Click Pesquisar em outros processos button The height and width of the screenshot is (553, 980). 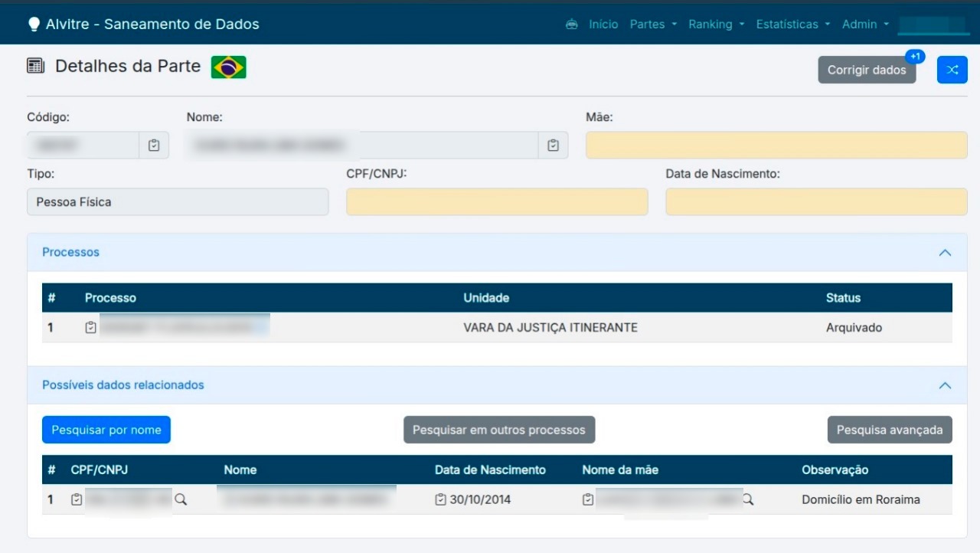pyautogui.click(x=499, y=430)
